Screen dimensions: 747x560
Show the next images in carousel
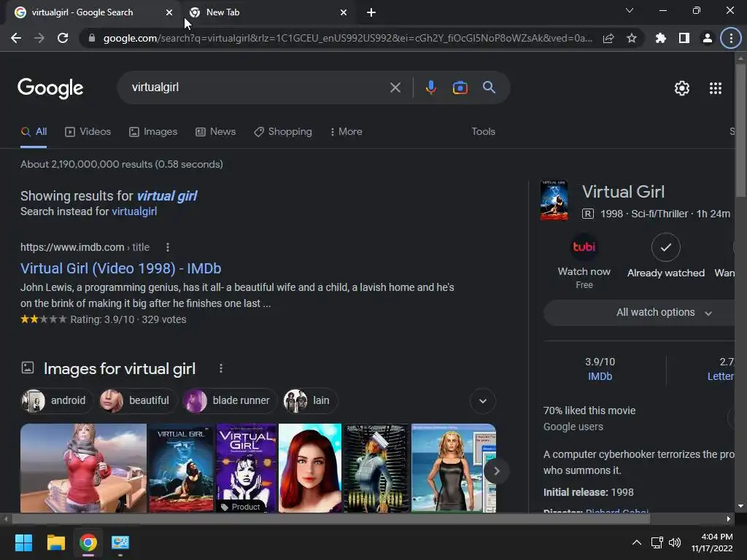tap(496, 471)
